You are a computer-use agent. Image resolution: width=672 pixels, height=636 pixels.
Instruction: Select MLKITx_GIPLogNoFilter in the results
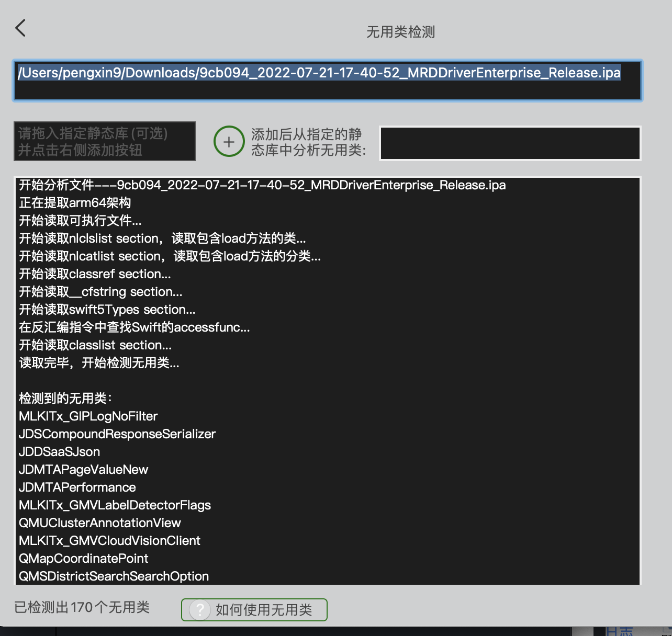pyautogui.click(x=88, y=416)
